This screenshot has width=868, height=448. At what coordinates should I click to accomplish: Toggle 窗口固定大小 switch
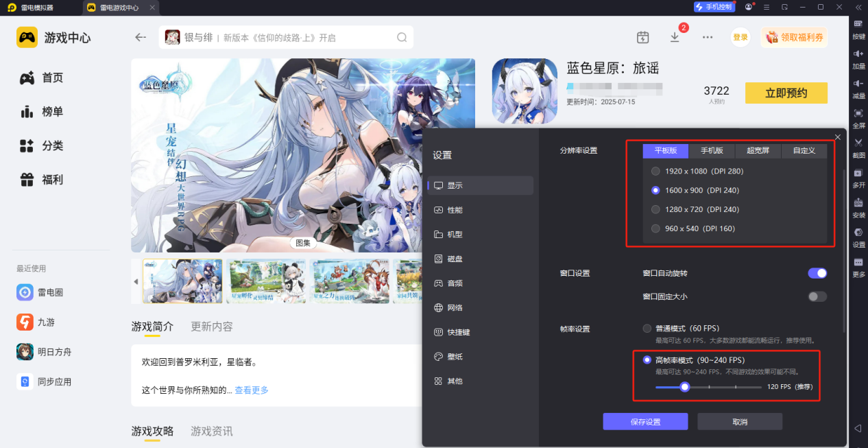pos(817,296)
